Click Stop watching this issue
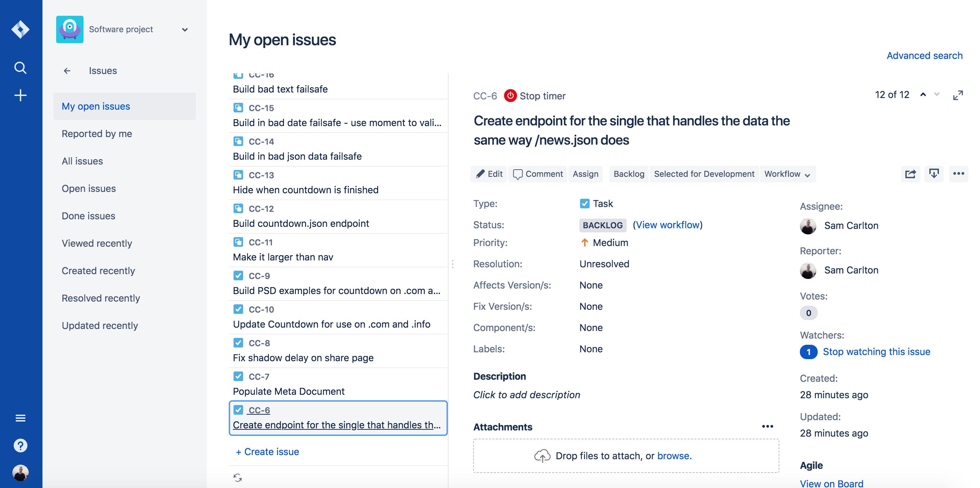This screenshot has width=980, height=488. (877, 352)
